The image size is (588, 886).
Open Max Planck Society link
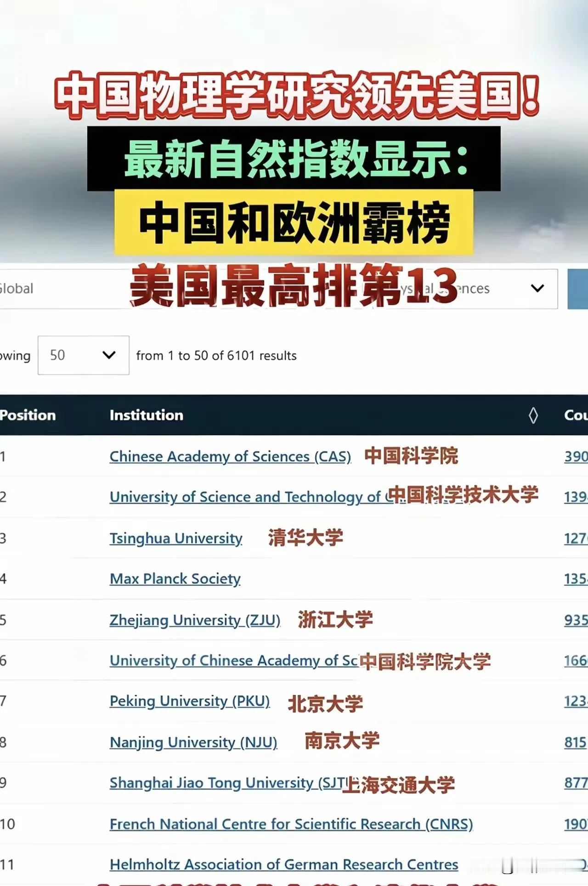click(175, 579)
